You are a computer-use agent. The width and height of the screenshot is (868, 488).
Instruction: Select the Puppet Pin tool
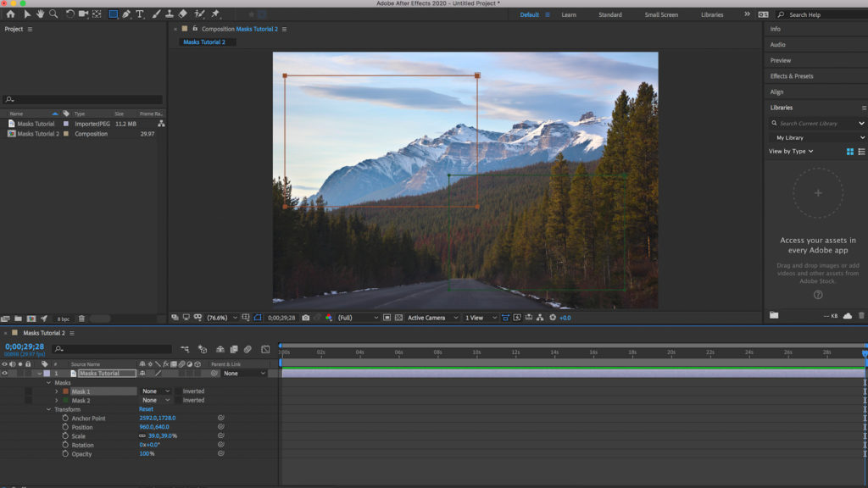pos(215,14)
